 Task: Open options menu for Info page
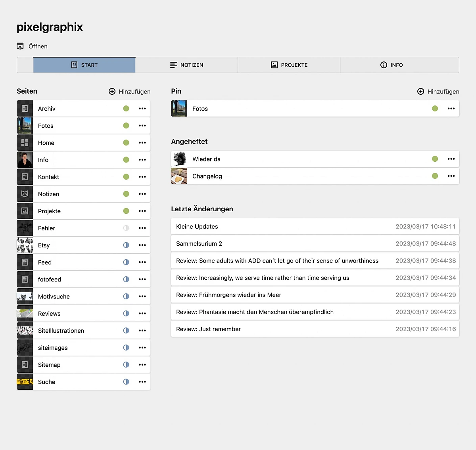click(142, 160)
